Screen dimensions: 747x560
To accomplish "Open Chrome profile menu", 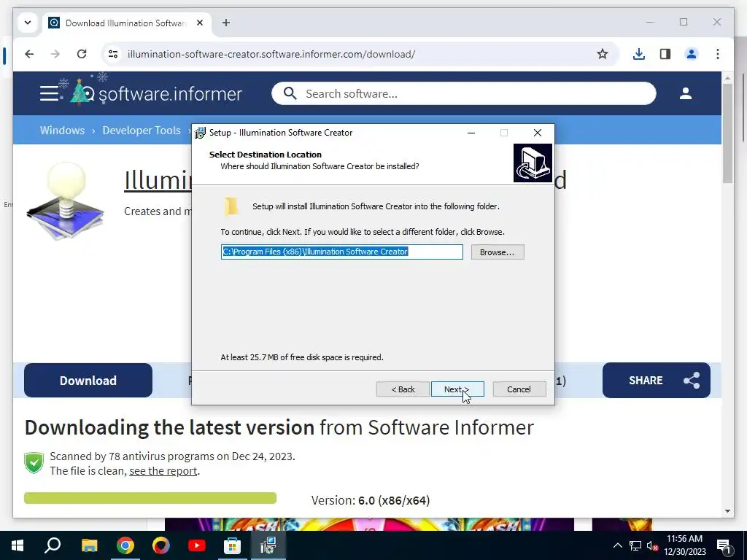I will tap(692, 54).
